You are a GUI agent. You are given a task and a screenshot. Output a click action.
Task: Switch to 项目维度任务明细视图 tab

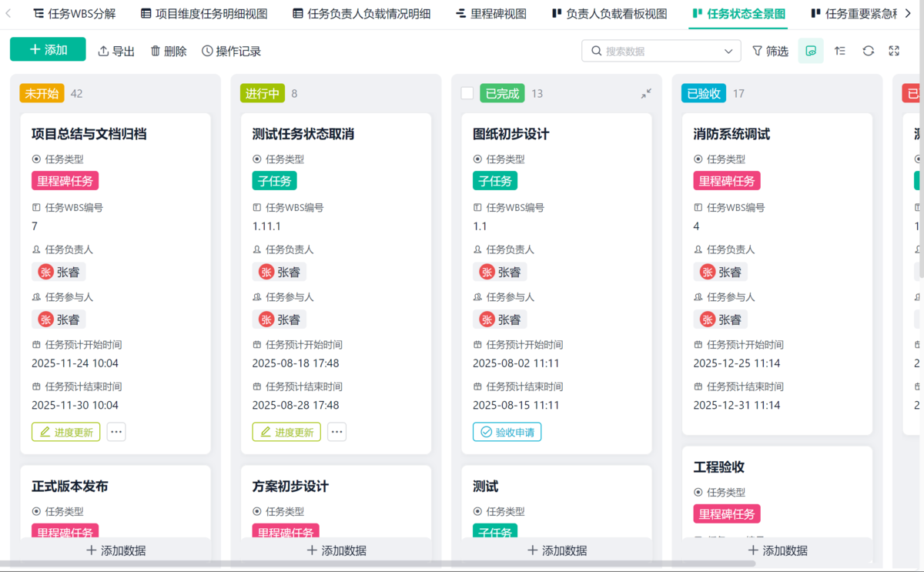(x=204, y=13)
